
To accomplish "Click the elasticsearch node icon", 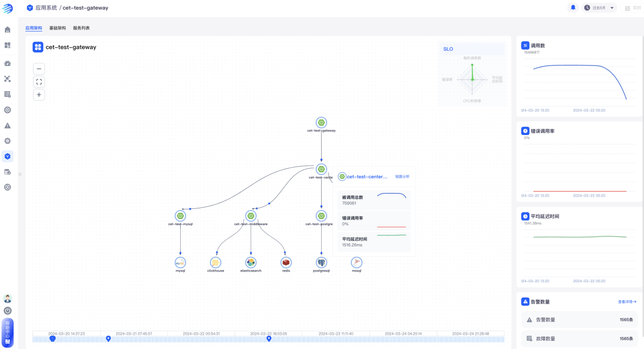I will click(250, 262).
